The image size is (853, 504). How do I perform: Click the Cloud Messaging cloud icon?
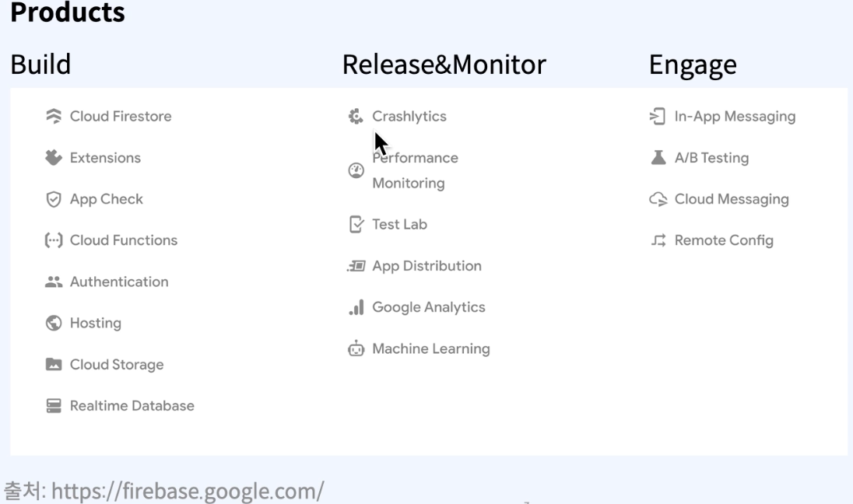[658, 199]
